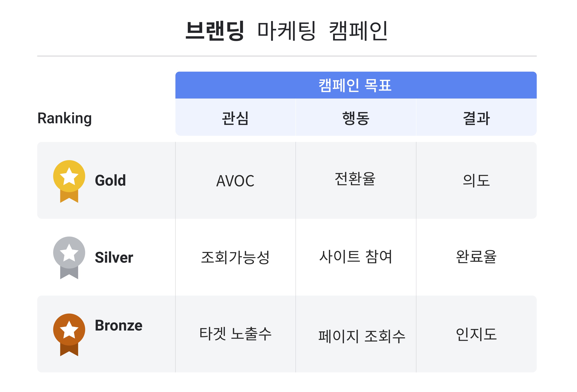This screenshot has width=577, height=392.
Task: Select the Silver ranking label
Action: click(114, 257)
